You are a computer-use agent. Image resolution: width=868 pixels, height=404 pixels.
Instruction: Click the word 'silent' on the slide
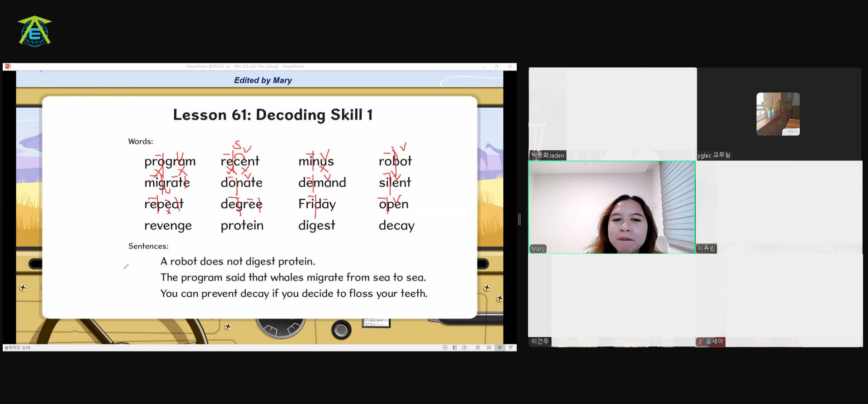(395, 182)
